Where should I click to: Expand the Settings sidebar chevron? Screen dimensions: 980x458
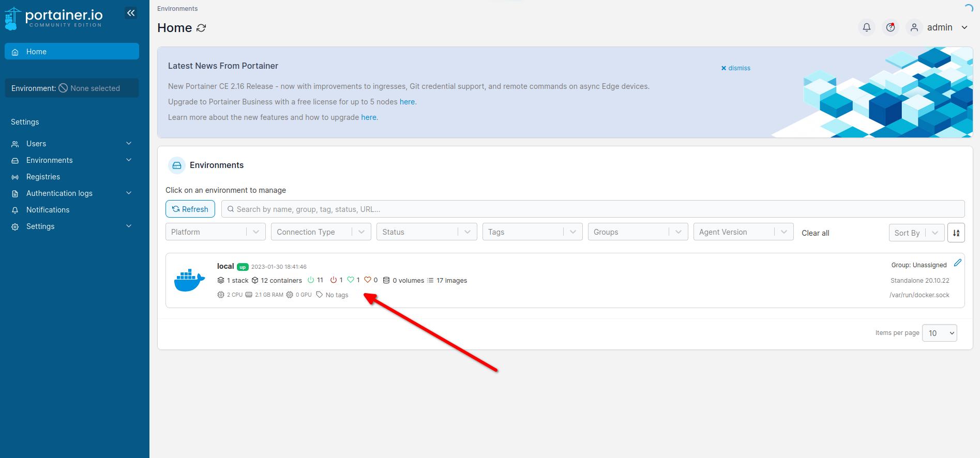click(129, 226)
